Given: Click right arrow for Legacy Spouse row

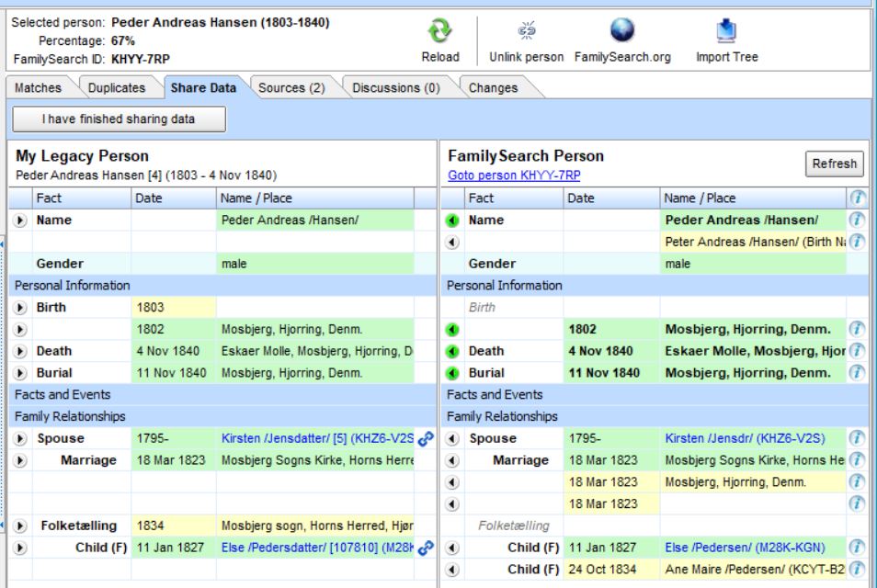Looking at the screenshot, I should click(x=20, y=438).
